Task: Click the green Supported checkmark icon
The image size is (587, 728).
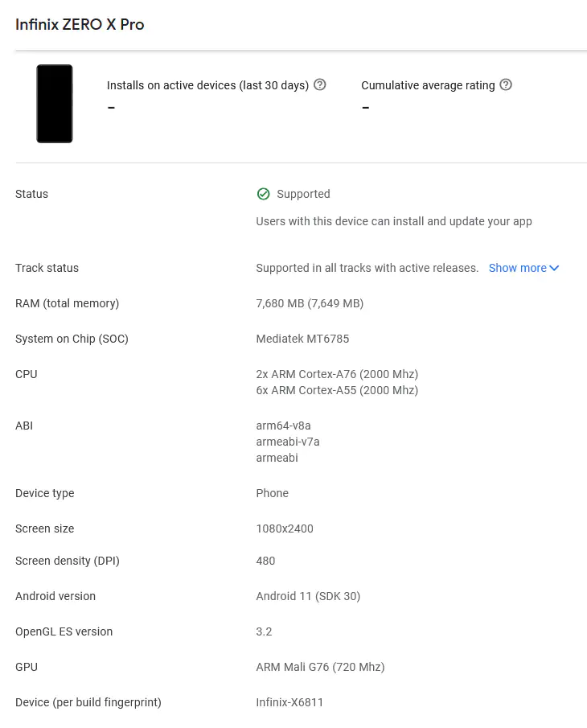Action: (263, 194)
